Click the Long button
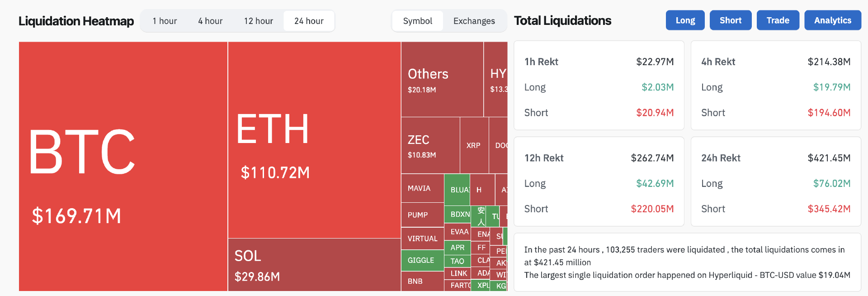The image size is (868, 296). click(685, 20)
